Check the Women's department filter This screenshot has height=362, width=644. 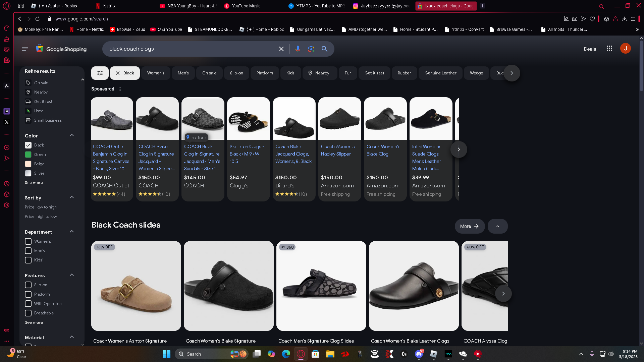point(28,241)
